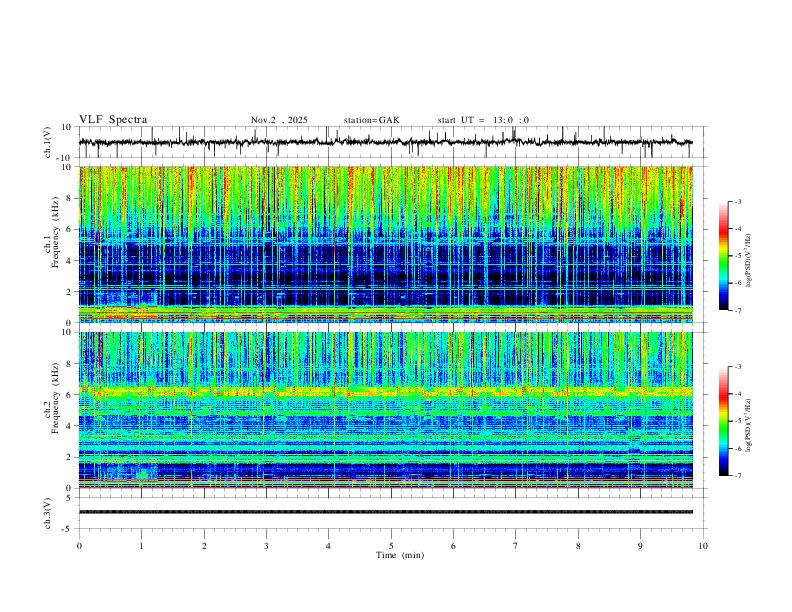792x612 pixels.
Task: Click the log(PSD) label beside ch.1 color bar
Action: pos(748,260)
